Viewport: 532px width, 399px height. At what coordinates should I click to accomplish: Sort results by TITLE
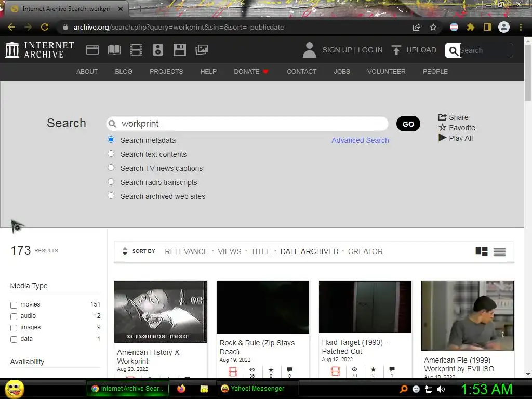click(x=261, y=251)
